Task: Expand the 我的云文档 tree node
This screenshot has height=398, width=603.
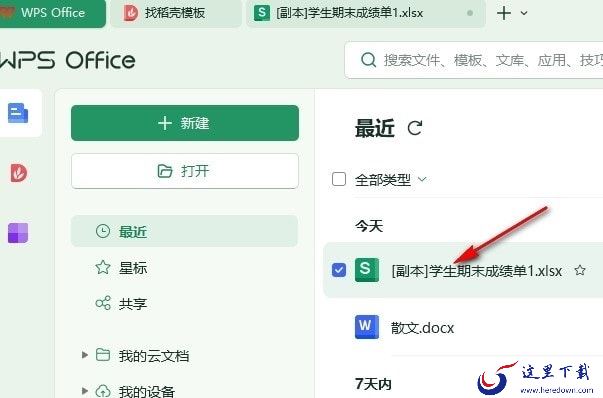Action: pyautogui.click(x=85, y=355)
